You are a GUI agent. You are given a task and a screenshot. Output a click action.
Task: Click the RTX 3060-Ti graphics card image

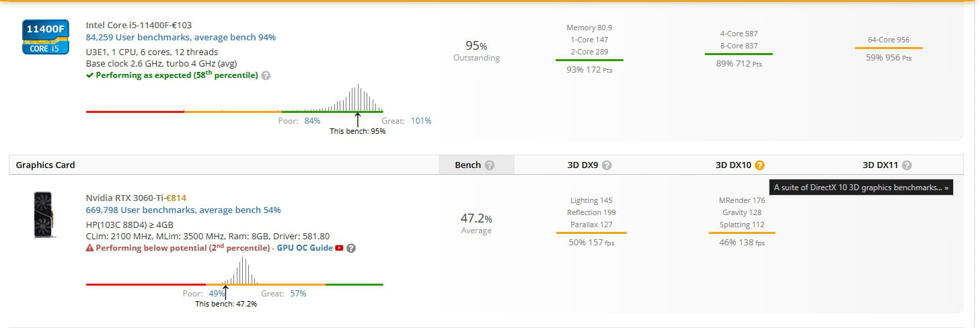45,214
